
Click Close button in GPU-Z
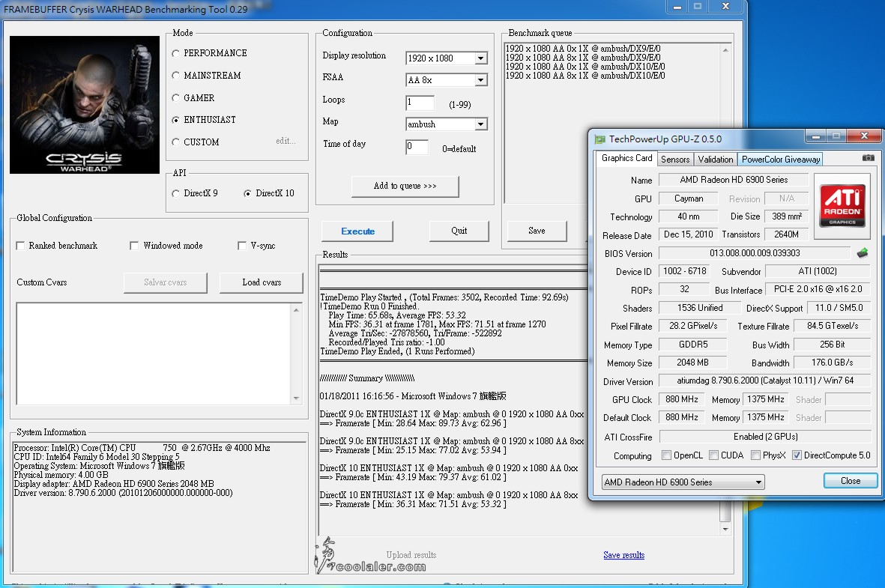click(x=851, y=481)
